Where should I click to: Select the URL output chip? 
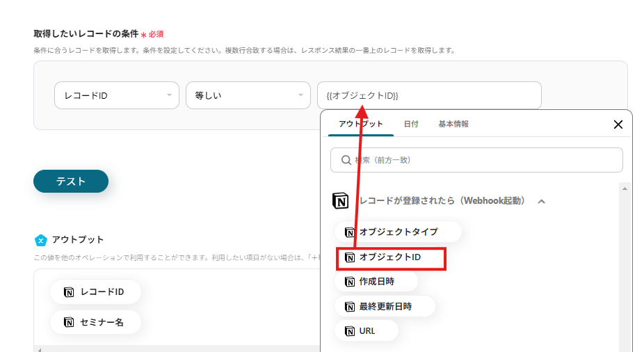click(x=367, y=331)
